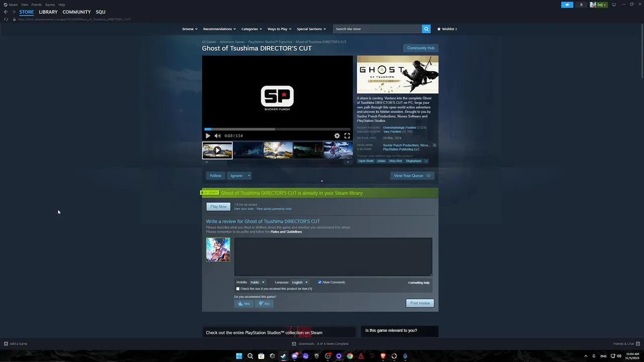Expand the Ways to Play menu

(x=279, y=29)
